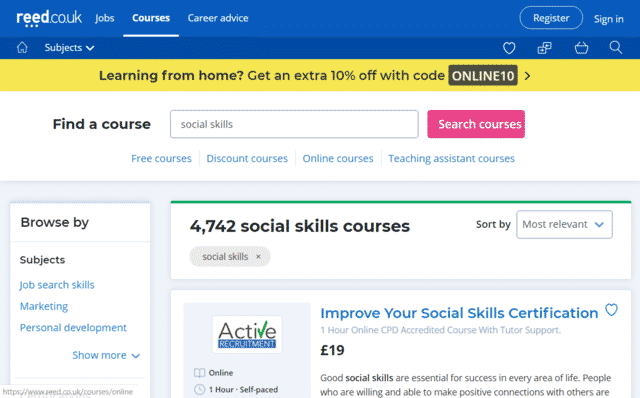This screenshot has height=398, width=640.
Task: Open the reed.co.uk logo homepage
Action: (49, 18)
